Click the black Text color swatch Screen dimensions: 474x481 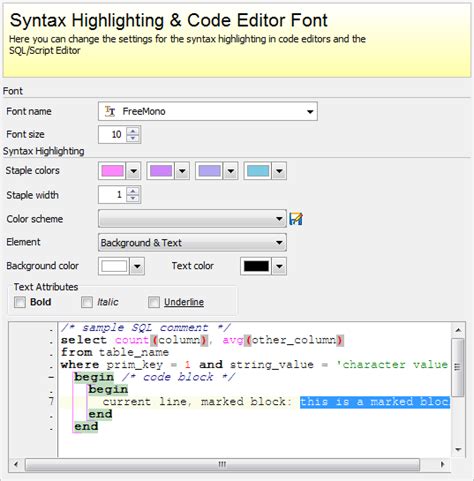click(257, 266)
